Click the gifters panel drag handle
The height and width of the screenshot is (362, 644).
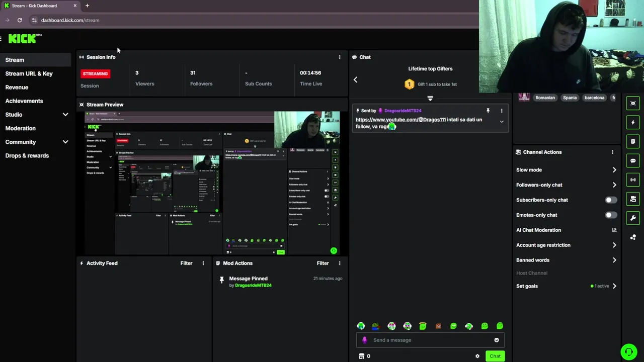tap(430, 98)
